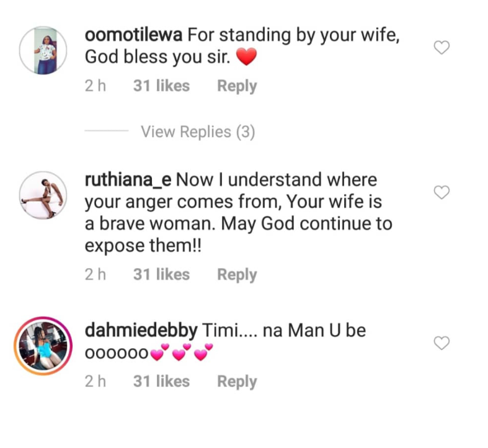View dahmiedebby's story ring avatar

(x=43, y=346)
